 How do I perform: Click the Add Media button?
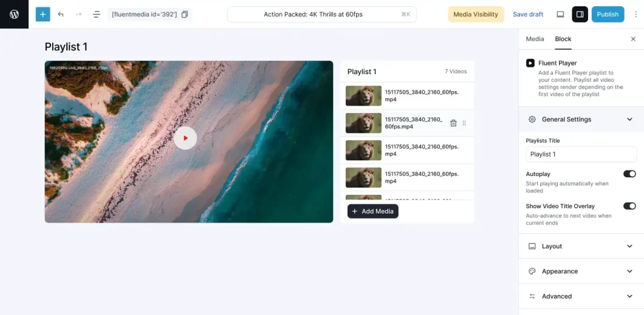tap(373, 211)
